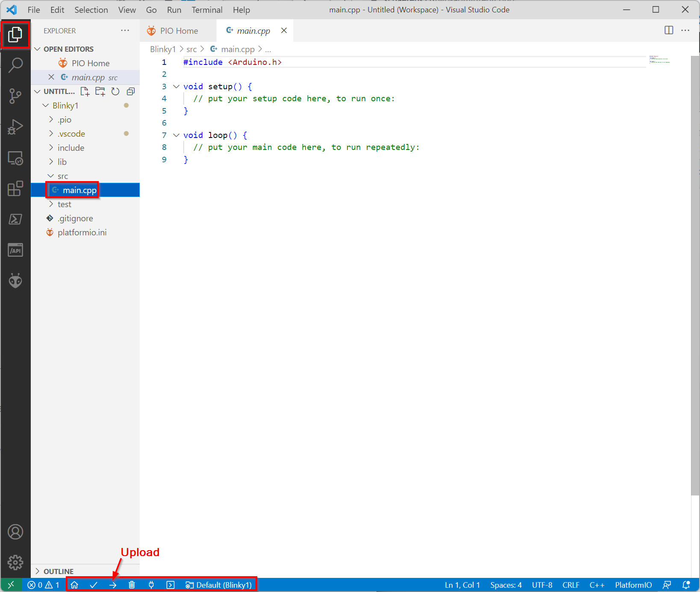Collapse the Blinky1 project folder

46,106
